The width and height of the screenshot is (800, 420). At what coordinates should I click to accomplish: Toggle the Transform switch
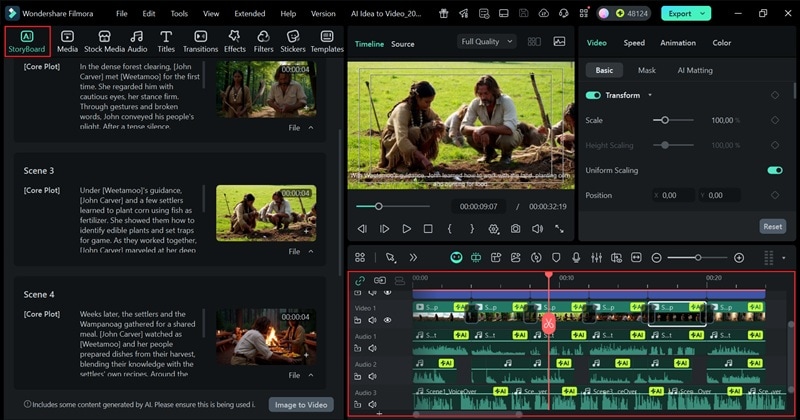(x=593, y=95)
